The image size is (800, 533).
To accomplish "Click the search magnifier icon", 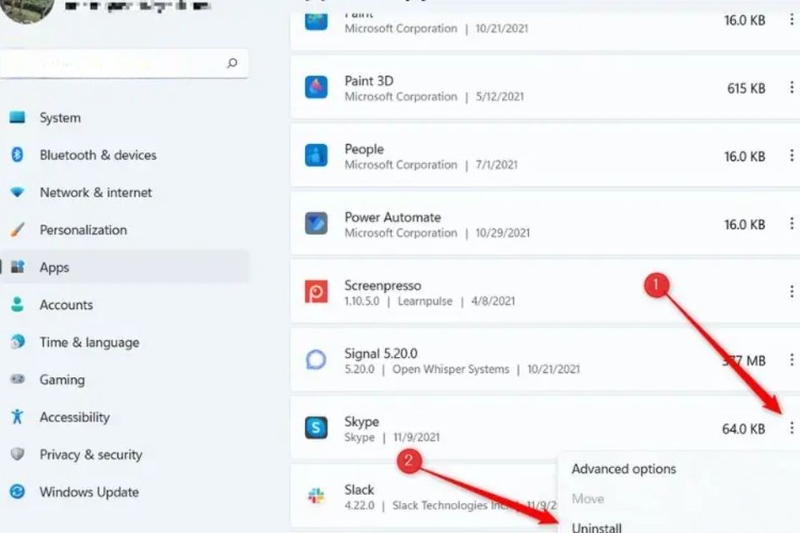I will point(232,63).
